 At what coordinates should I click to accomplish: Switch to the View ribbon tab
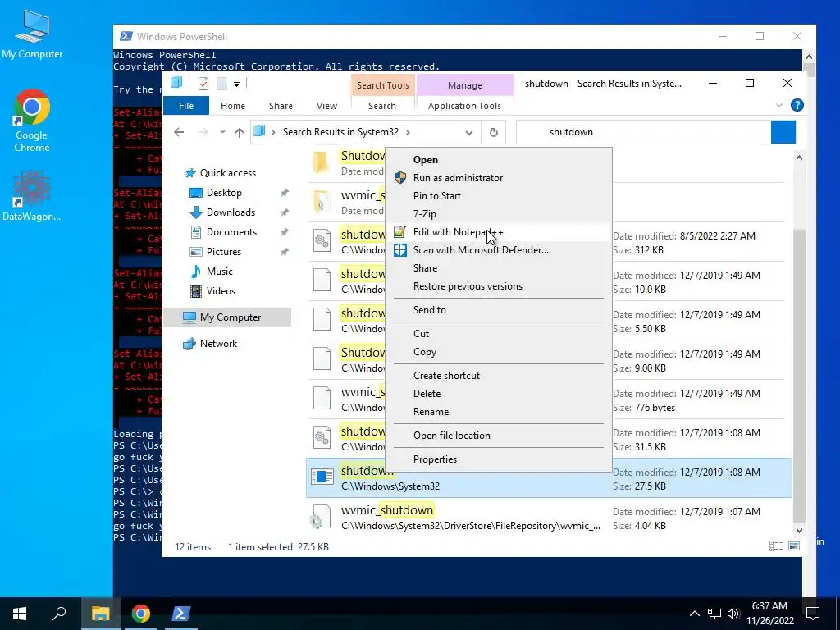[x=326, y=106]
